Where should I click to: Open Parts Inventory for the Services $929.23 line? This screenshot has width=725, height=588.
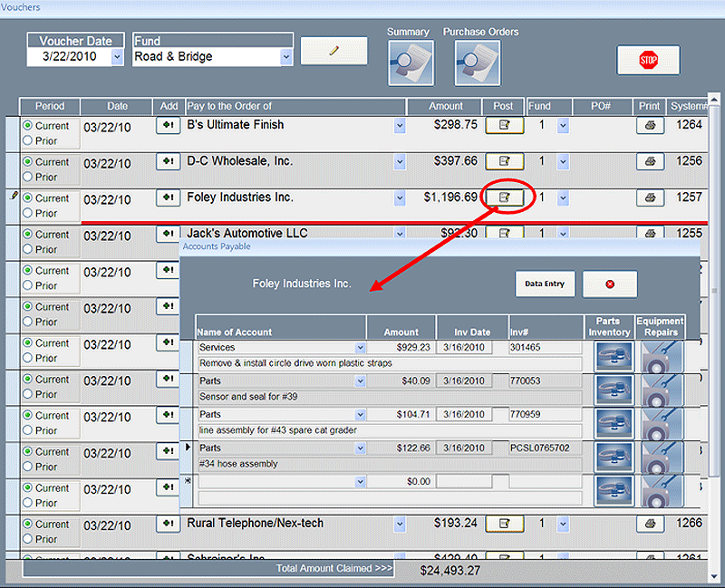tap(614, 356)
